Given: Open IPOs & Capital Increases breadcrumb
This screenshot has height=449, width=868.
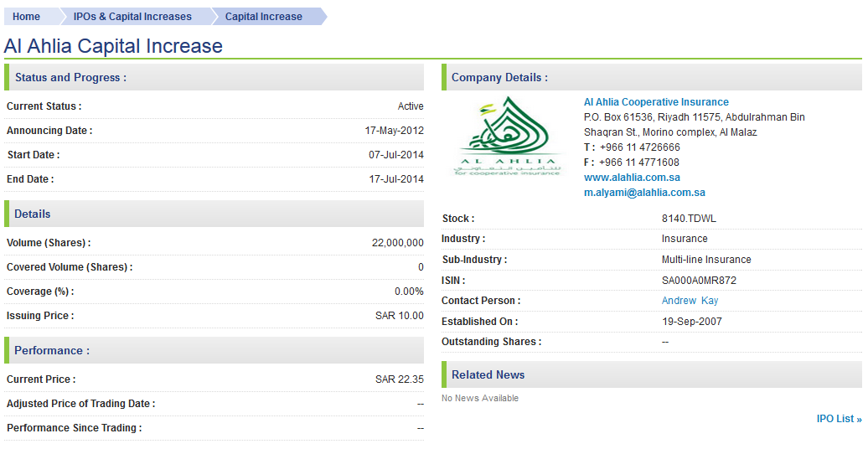Looking at the screenshot, I should click(x=133, y=17).
